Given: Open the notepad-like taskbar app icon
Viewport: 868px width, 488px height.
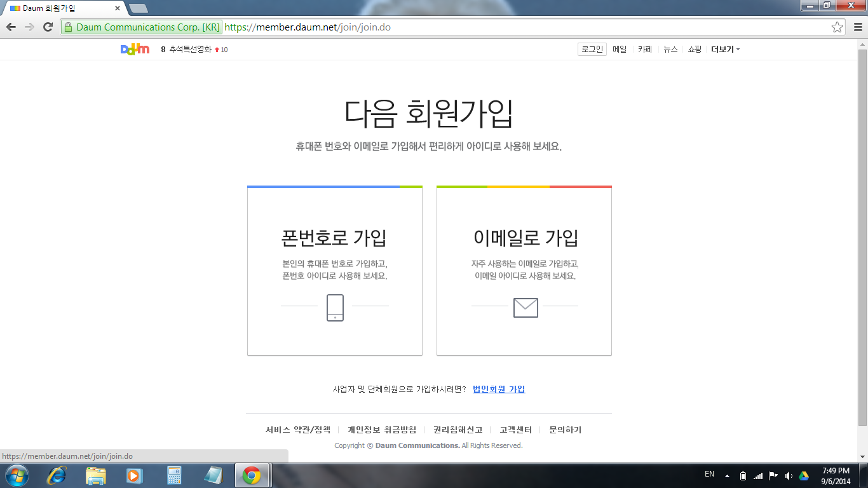Looking at the screenshot, I should (x=213, y=475).
